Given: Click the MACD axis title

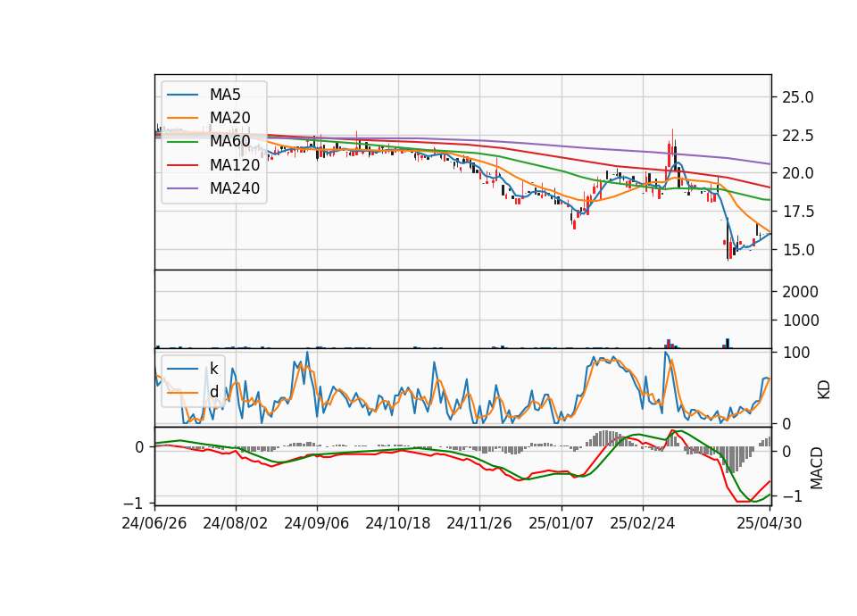Looking at the screenshot, I should point(817,468).
